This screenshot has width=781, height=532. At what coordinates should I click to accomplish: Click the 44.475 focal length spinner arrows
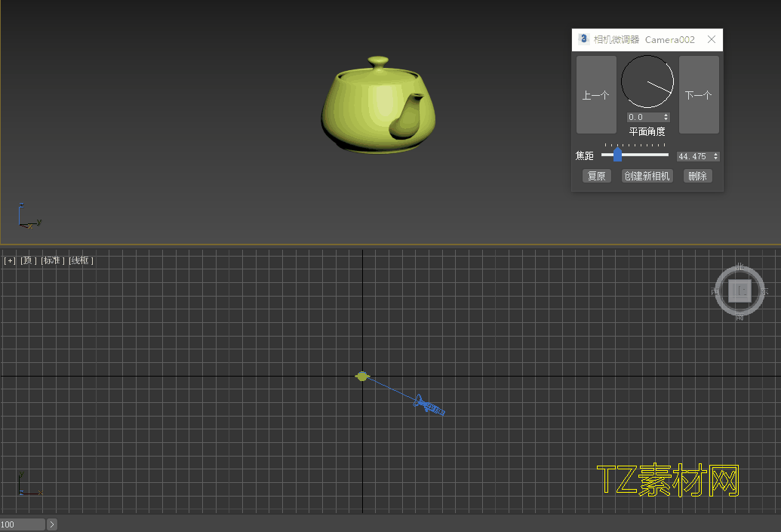pyautogui.click(x=715, y=156)
